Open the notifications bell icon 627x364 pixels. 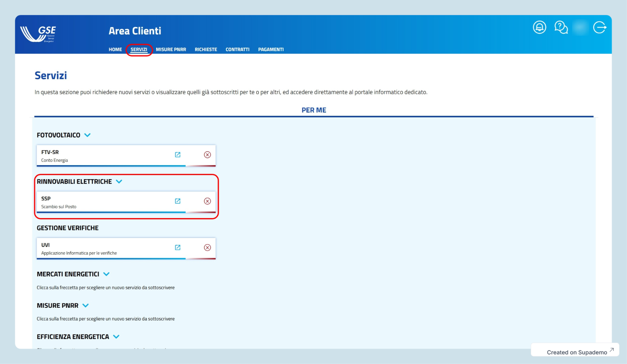pos(539,27)
